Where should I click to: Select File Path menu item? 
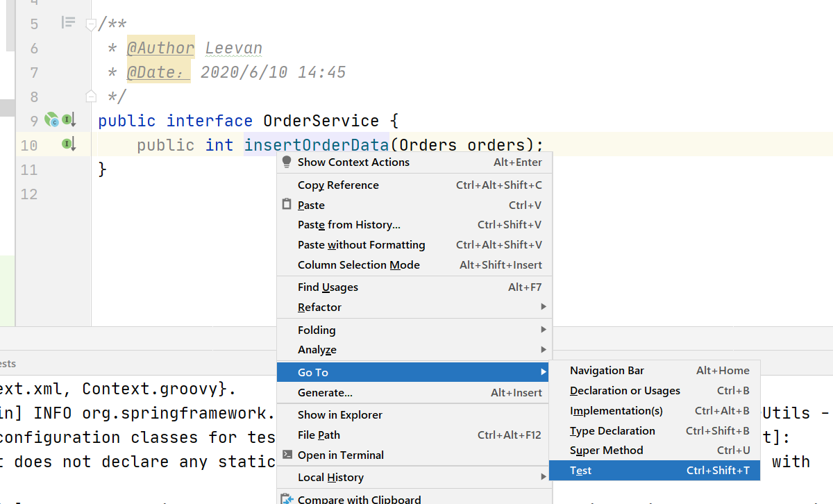(414, 435)
